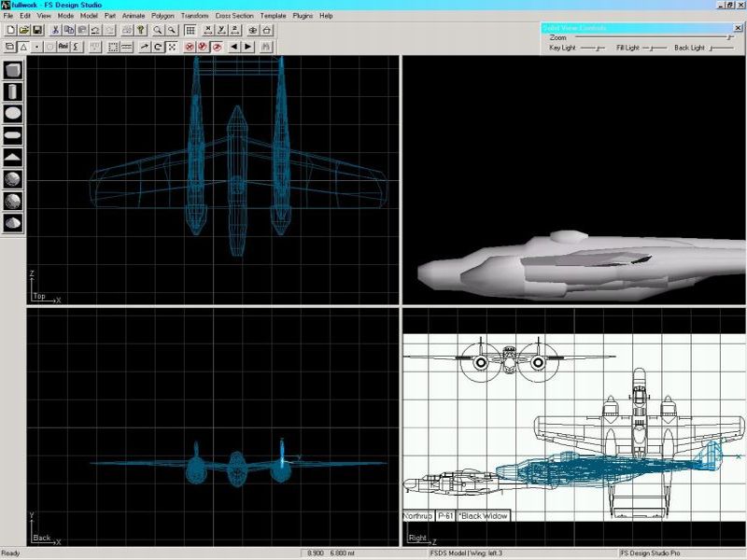
Task: Toggle the triangle polygon mode button
Action: pyautogui.click(x=23, y=46)
